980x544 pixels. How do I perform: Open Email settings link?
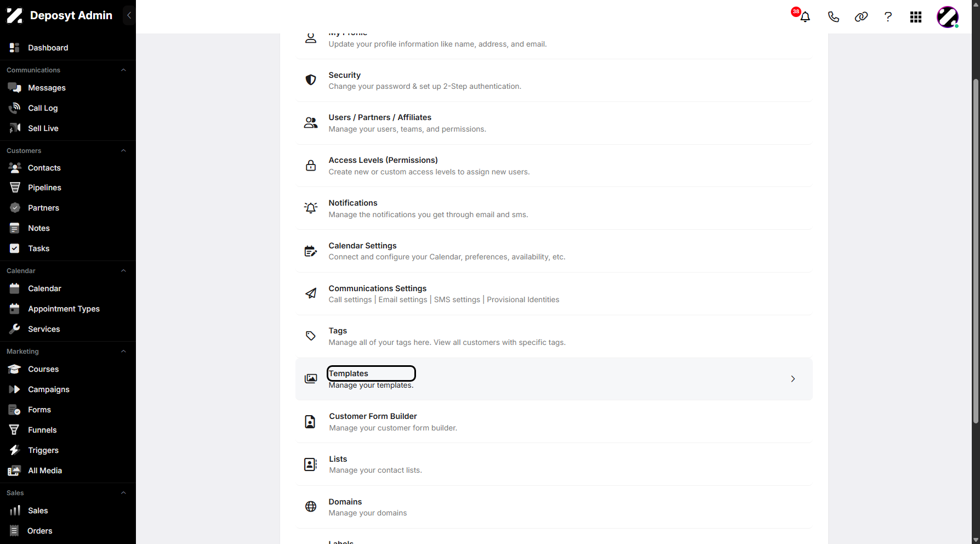[403, 299]
